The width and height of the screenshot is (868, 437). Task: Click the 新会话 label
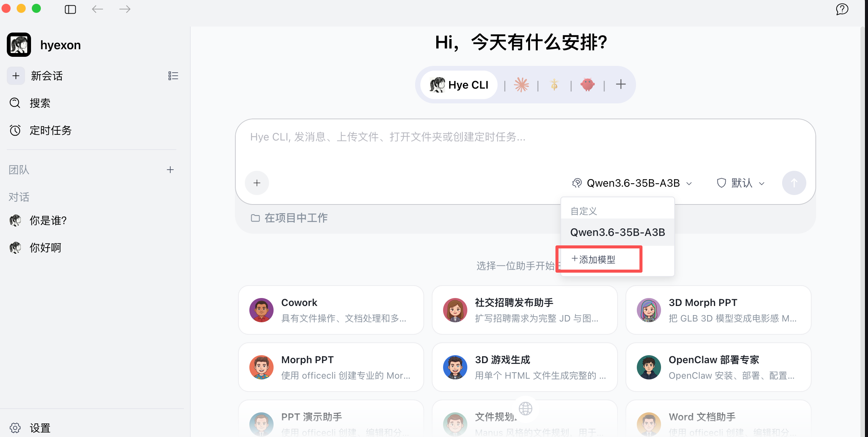[x=47, y=76]
